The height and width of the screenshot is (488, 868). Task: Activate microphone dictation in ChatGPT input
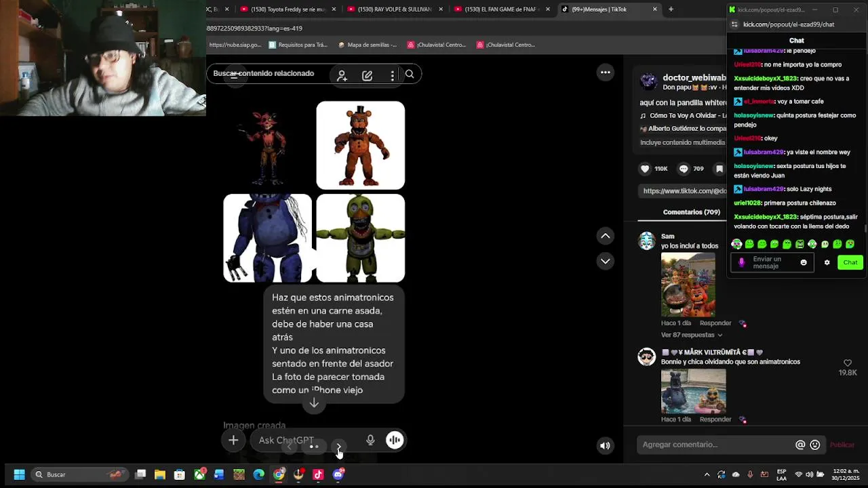pos(370,441)
